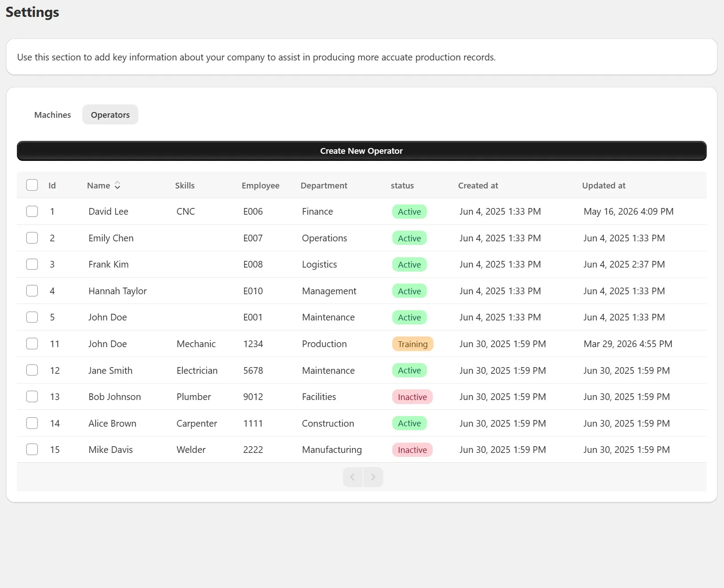Viewport: 724px width, 588px height.
Task: Click the Production department cell
Action: [324, 344]
